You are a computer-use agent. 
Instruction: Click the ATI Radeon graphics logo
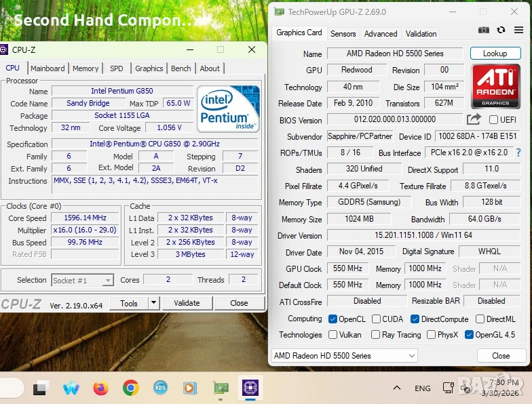(x=495, y=86)
